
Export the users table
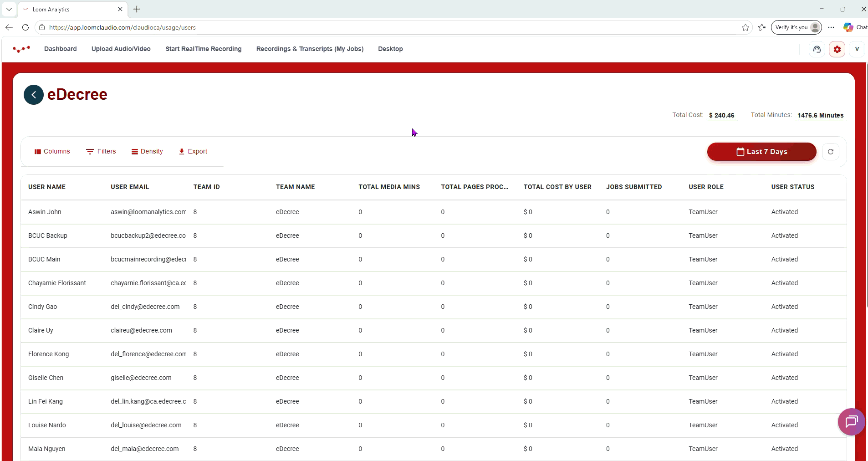[x=193, y=151]
